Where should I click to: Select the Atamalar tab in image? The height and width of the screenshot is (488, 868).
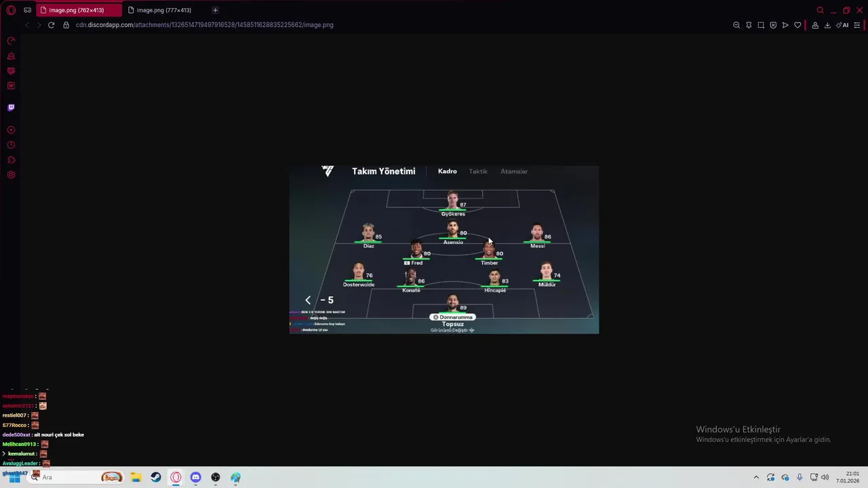point(514,171)
